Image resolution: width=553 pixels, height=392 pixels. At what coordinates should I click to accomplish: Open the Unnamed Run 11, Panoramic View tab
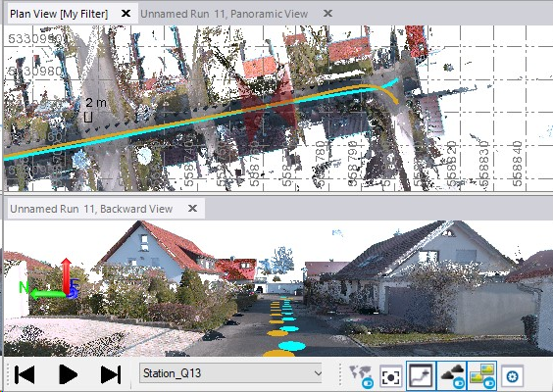pos(225,14)
